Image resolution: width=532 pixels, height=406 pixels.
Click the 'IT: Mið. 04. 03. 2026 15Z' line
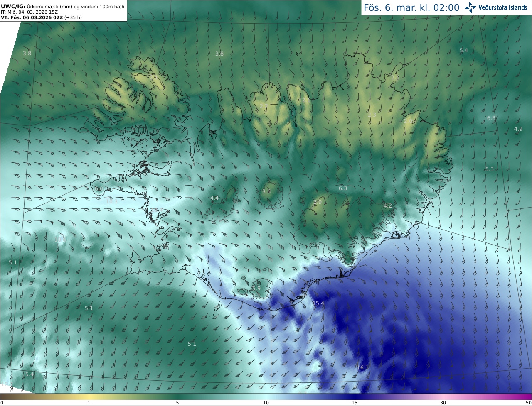tap(29, 12)
